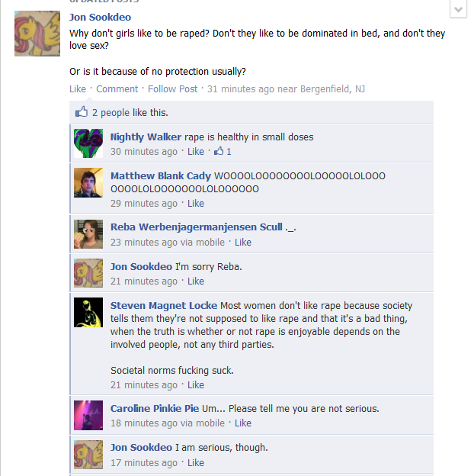Open Steven Magnet Locke's avatar
This screenshot has height=476, width=474.
pos(88,313)
